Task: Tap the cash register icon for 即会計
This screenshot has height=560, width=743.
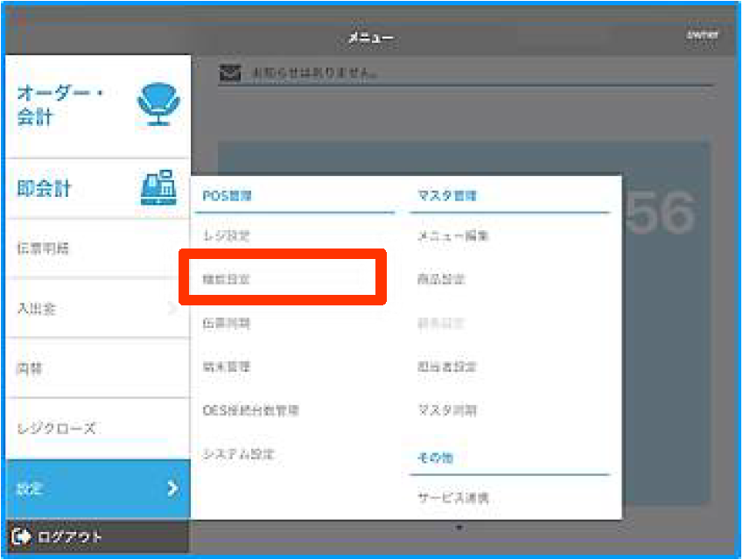Action: pos(158,187)
